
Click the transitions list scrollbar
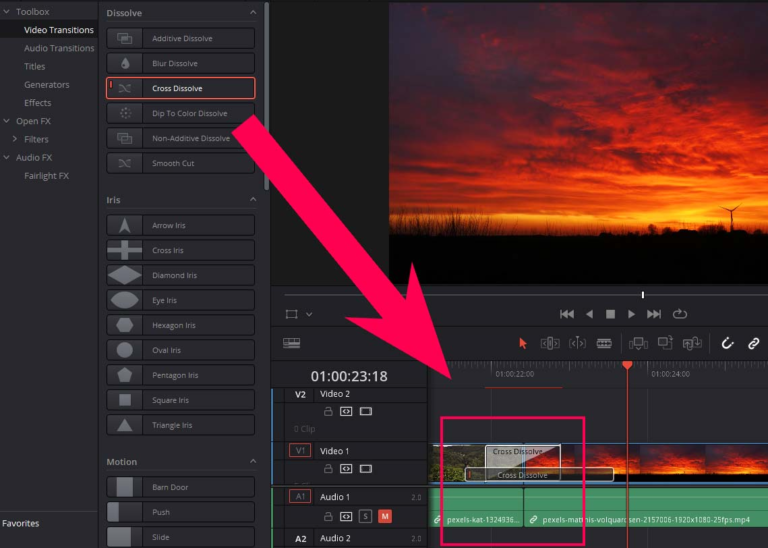tap(266, 96)
